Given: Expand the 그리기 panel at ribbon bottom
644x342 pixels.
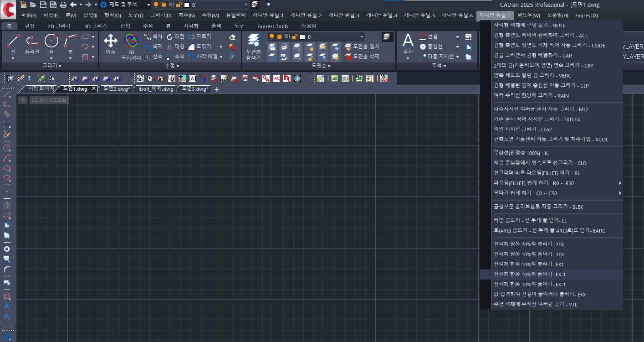Looking at the screenshot, I should [x=52, y=66].
